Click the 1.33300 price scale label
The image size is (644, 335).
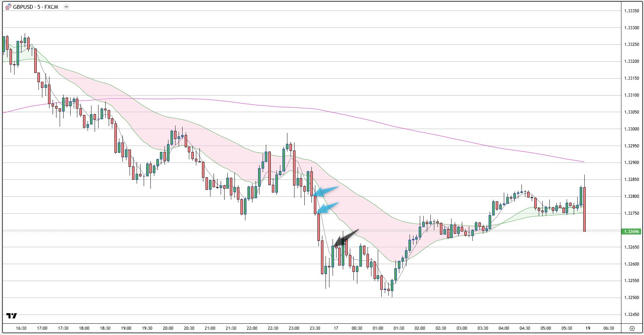[x=632, y=28]
